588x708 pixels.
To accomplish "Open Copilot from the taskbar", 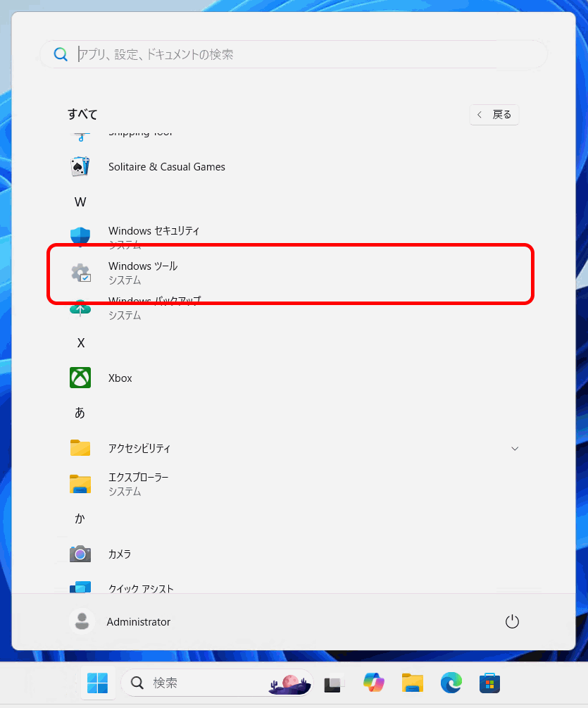I will [374, 682].
